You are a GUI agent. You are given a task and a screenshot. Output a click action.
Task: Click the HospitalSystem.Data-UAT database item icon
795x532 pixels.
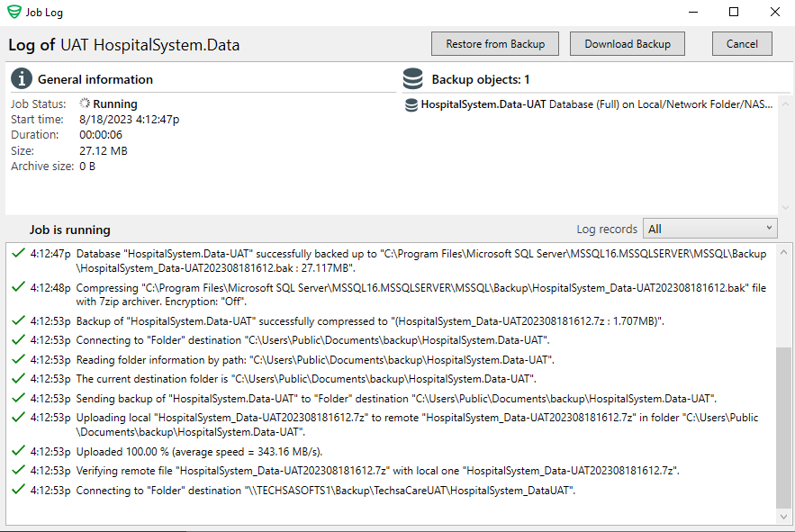(x=411, y=104)
